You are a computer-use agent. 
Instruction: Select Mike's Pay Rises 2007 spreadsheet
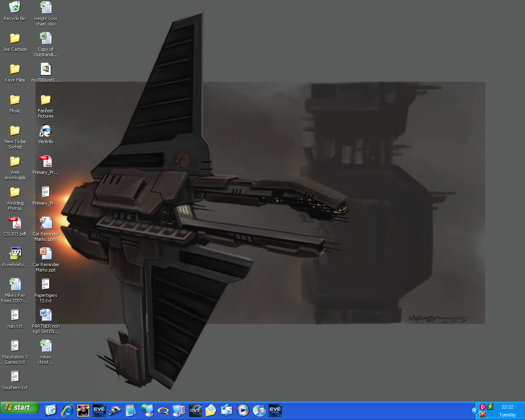click(15, 290)
